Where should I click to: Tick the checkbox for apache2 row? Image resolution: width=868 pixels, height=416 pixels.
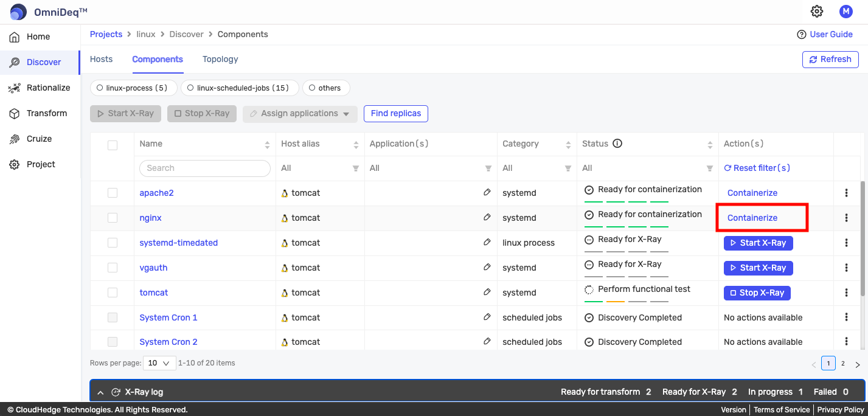(113, 193)
